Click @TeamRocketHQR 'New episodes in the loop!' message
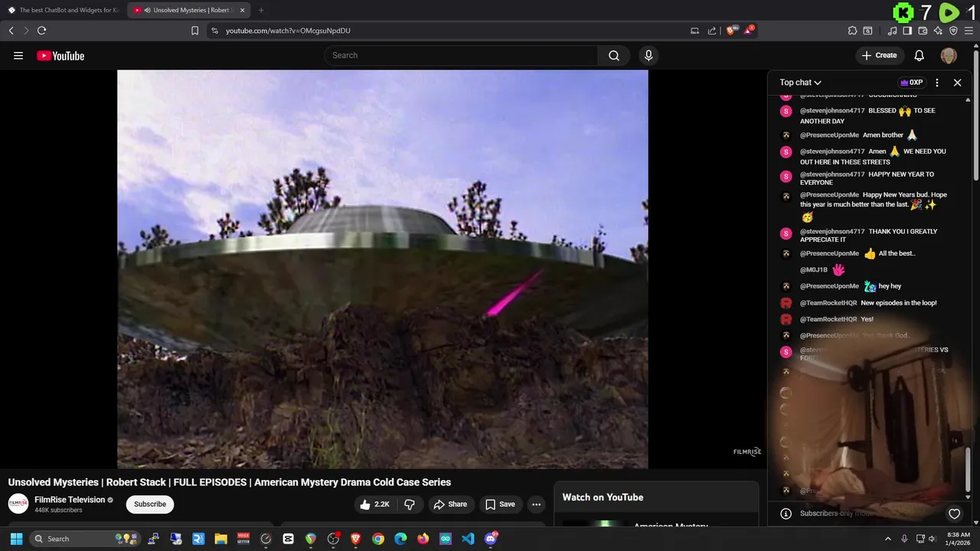Image resolution: width=980 pixels, height=551 pixels. [x=899, y=303]
